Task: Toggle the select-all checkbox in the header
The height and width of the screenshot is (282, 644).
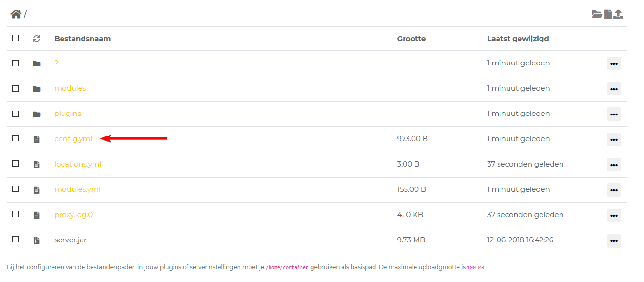Action: click(x=16, y=38)
